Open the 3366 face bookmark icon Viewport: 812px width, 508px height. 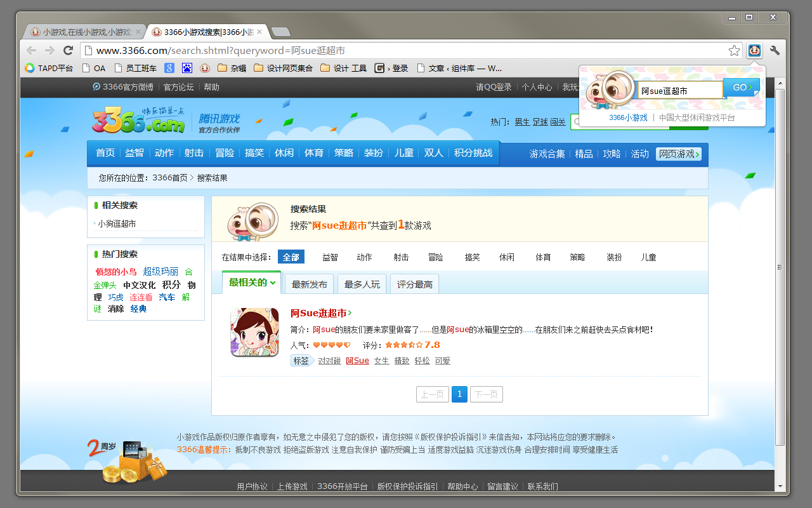[x=205, y=68]
